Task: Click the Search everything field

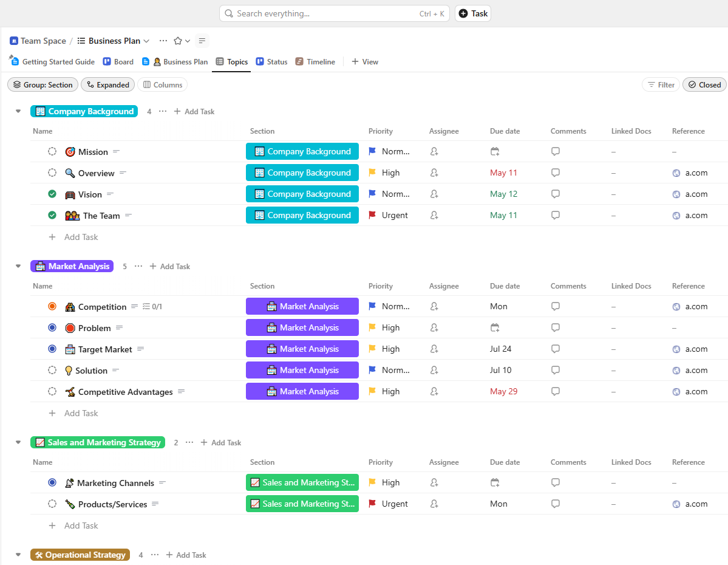Action: pyautogui.click(x=335, y=13)
